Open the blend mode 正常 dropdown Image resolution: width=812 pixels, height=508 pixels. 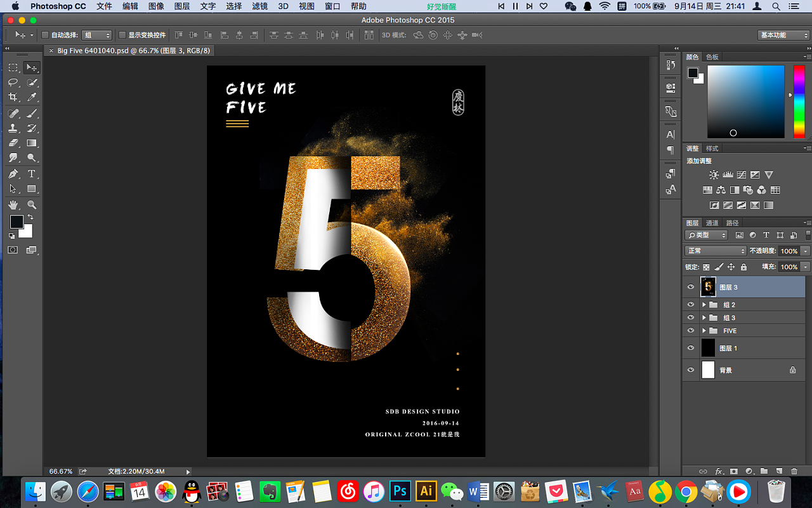pos(716,251)
